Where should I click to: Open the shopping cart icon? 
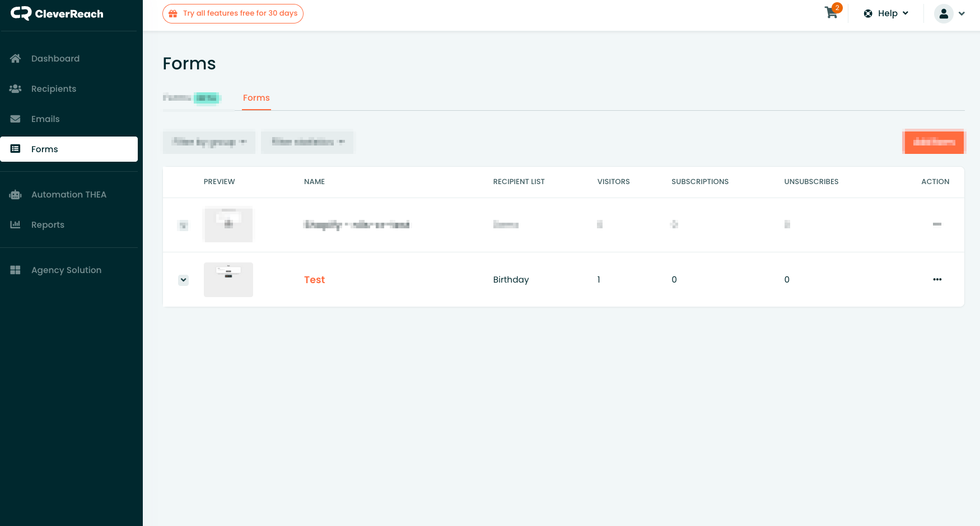(x=832, y=13)
